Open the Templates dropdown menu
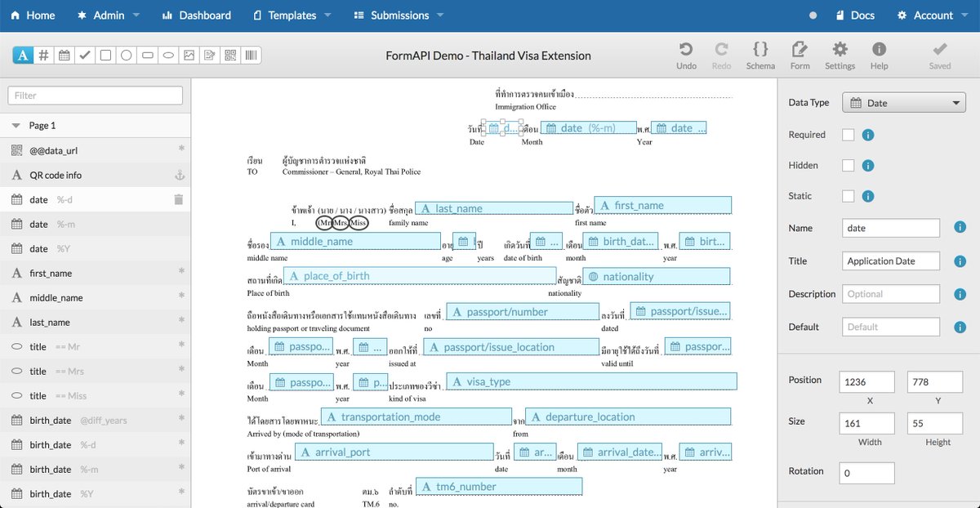 pos(292,16)
